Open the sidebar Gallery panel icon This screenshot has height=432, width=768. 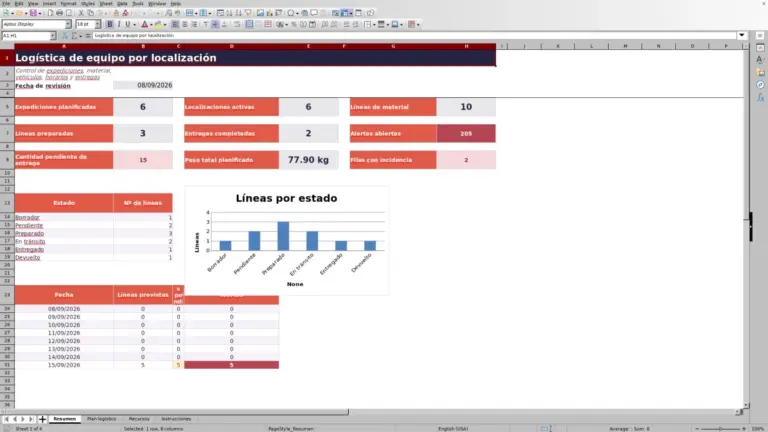(x=760, y=72)
